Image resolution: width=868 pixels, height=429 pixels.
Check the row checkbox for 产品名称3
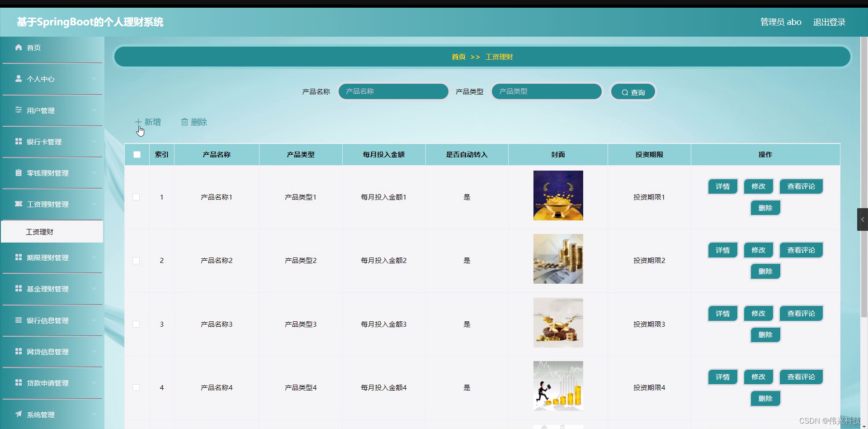136,324
